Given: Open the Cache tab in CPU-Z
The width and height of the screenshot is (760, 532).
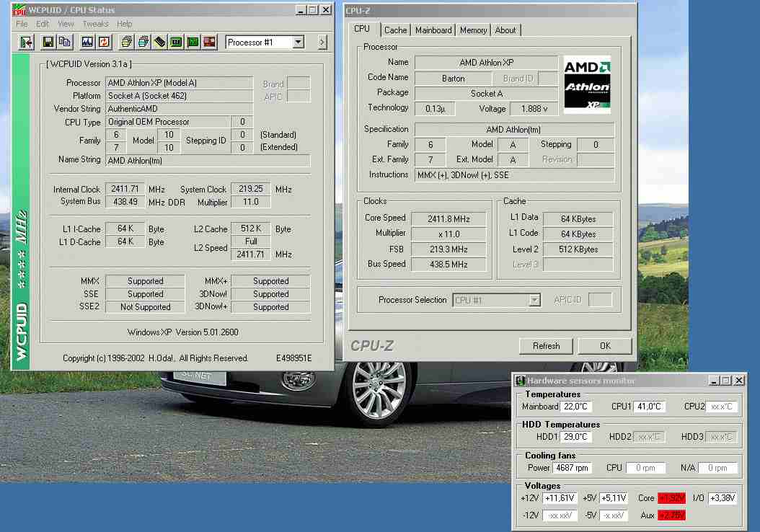Looking at the screenshot, I should 395,30.
